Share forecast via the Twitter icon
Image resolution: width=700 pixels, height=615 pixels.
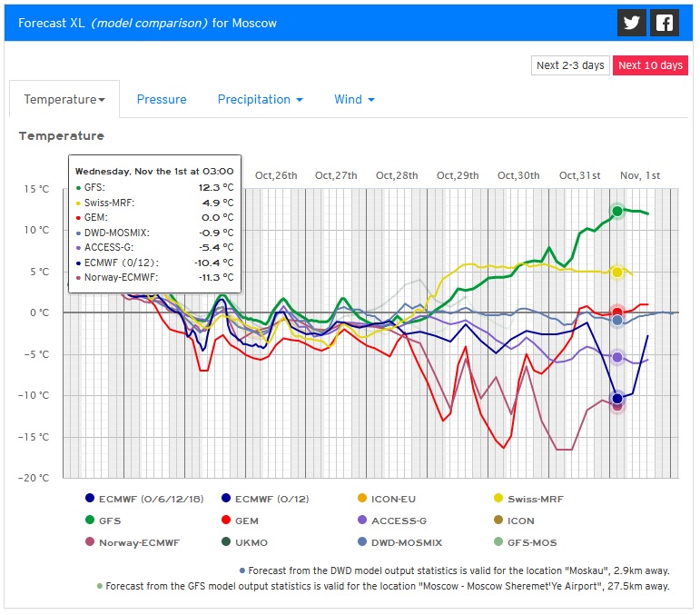631,23
